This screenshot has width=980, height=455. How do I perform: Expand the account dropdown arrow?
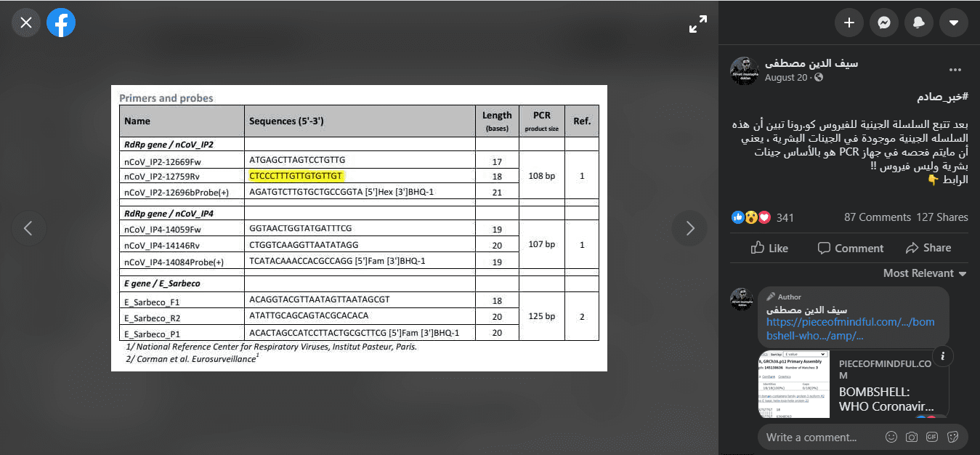click(954, 23)
